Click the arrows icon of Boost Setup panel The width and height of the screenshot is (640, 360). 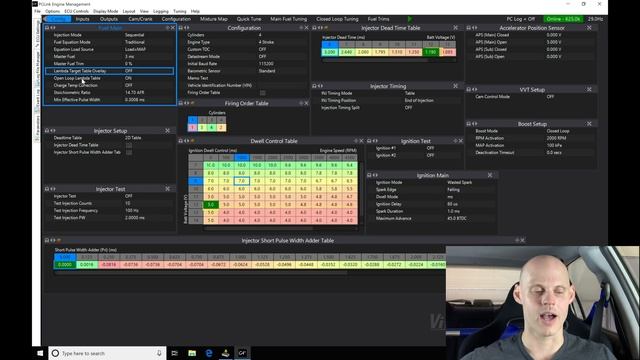[x=474, y=124]
